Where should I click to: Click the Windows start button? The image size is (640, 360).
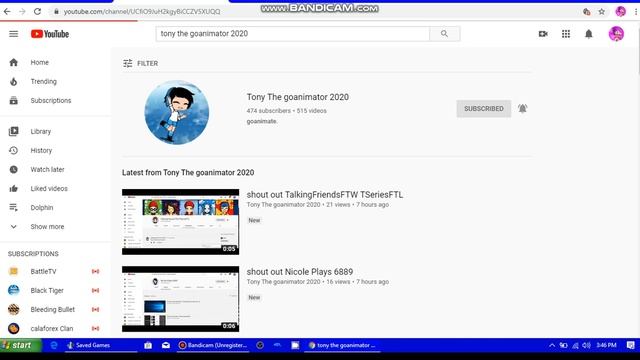(20, 345)
